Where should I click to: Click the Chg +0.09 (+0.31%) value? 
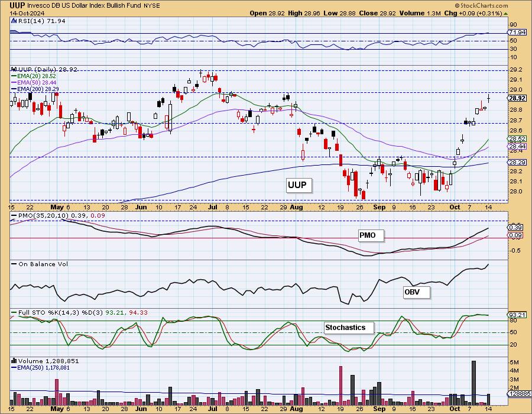473,13
